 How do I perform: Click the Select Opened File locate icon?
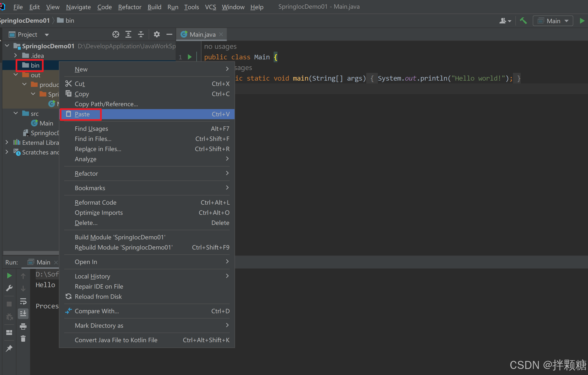coord(116,35)
